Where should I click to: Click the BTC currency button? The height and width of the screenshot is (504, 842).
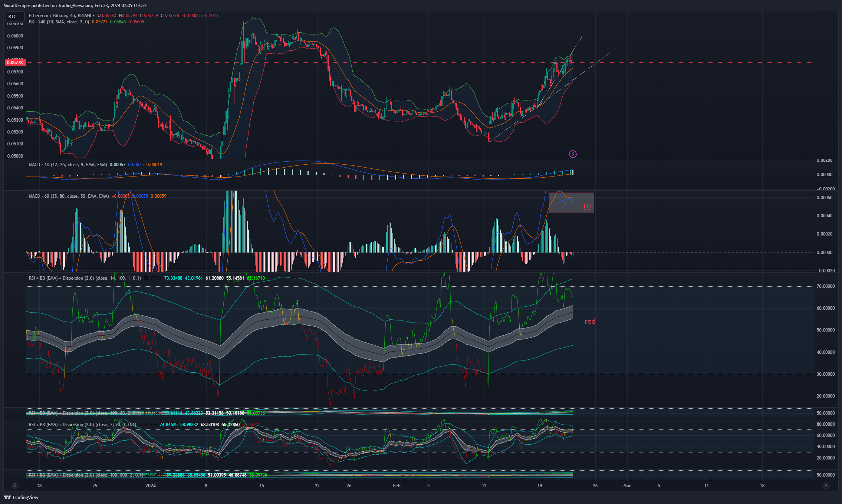tap(14, 16)
